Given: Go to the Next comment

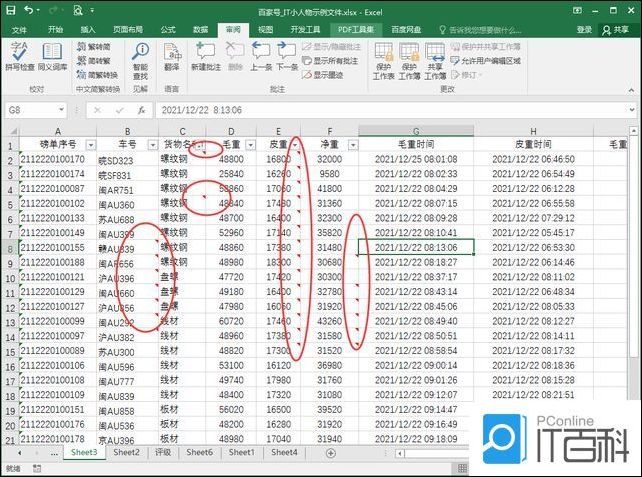Looking at the screenshot, I should 287,56.
